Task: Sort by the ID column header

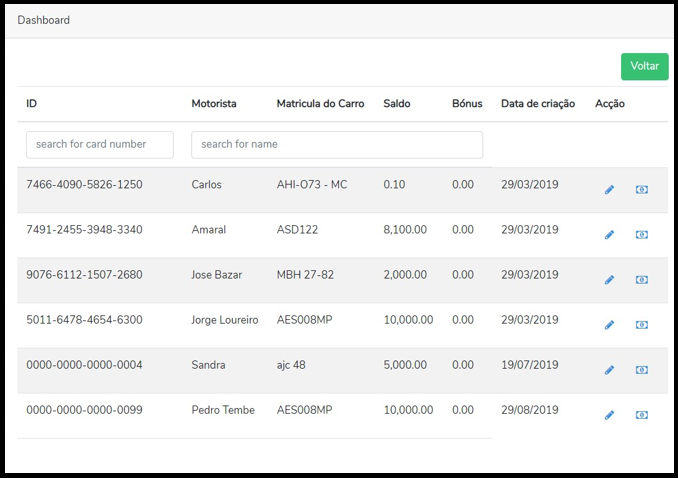Action: [32, 104]
